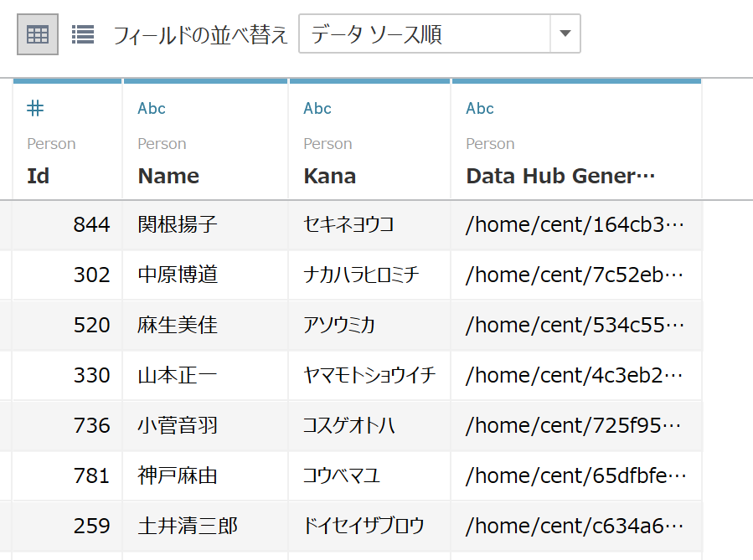Switch to grid view of data
Screen dimensions: 753x560
38,34
